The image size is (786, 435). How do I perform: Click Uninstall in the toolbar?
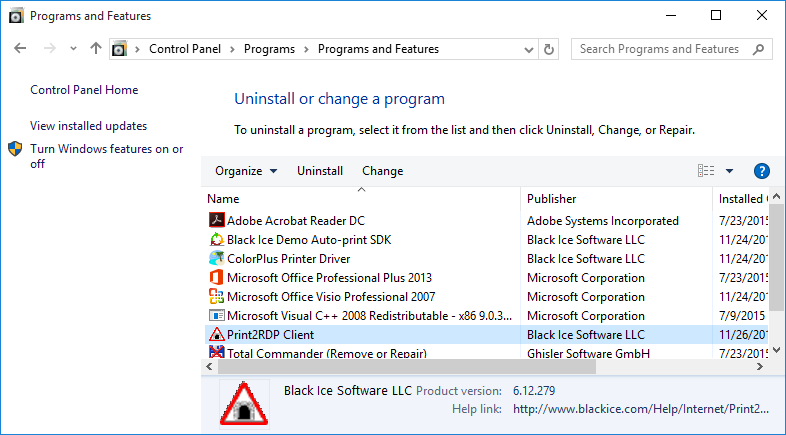(x=320, y=171)
